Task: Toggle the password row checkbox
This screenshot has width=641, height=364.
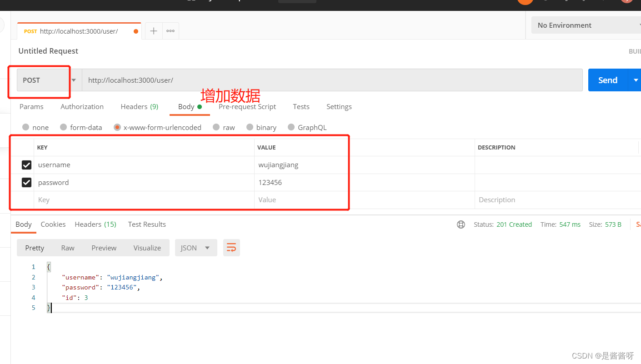Action: (27, 183)
